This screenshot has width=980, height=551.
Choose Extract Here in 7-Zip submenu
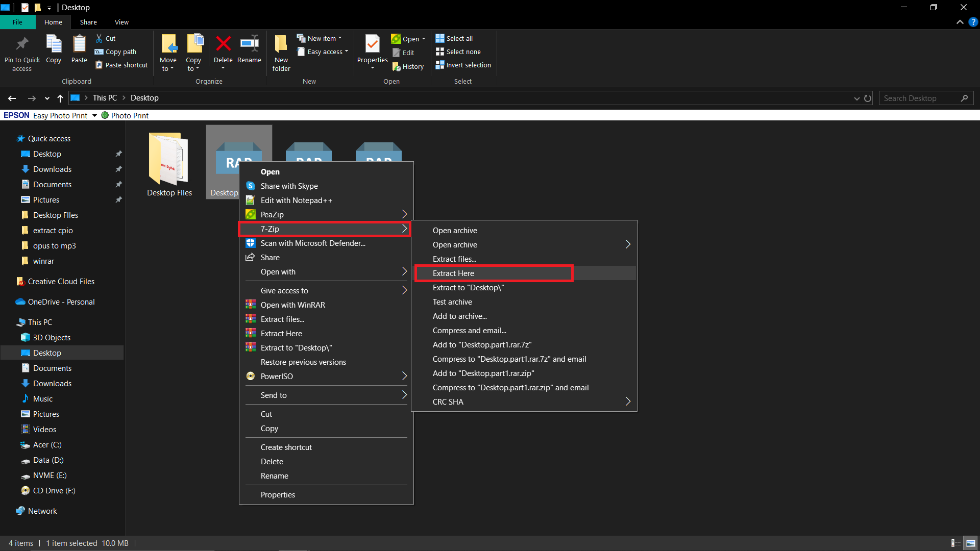(x=524, y=273)
